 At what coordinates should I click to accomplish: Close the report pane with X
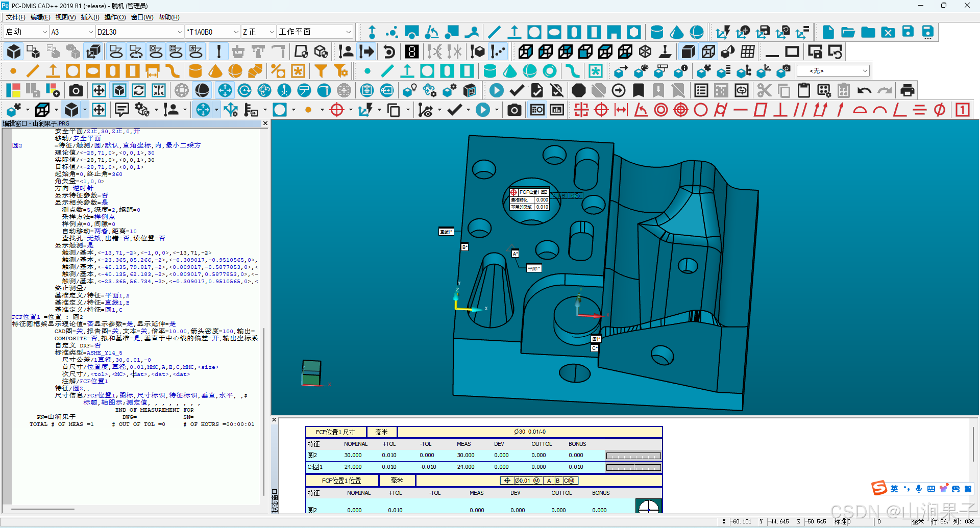[274, 420]
